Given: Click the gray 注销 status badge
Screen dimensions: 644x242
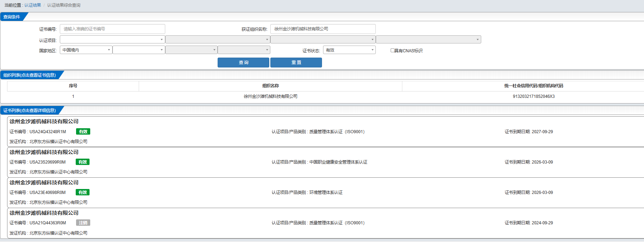Looking at the screenshot, I should [x=83, y=223].
